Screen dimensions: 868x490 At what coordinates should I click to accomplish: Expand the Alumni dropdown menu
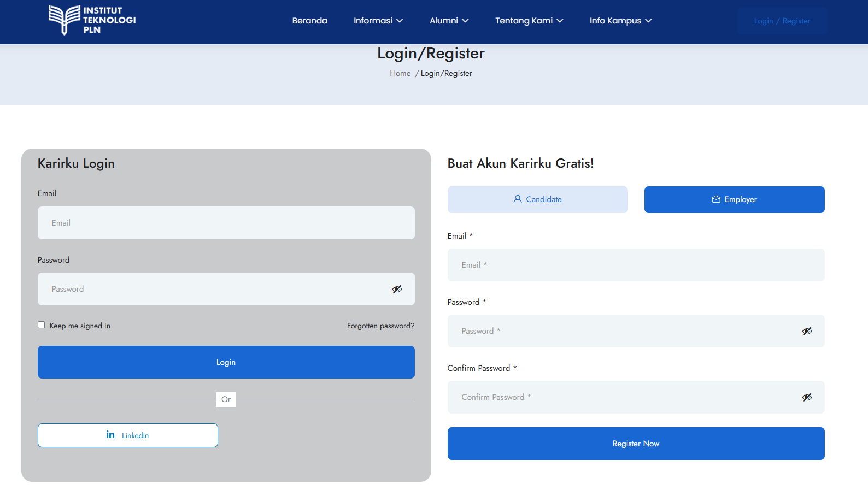point(449,21)
